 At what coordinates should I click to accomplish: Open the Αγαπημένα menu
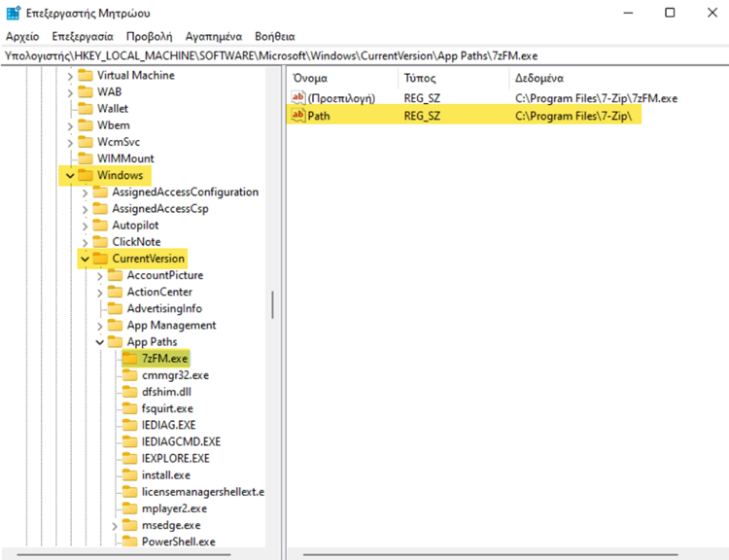(x=214, y=36)
